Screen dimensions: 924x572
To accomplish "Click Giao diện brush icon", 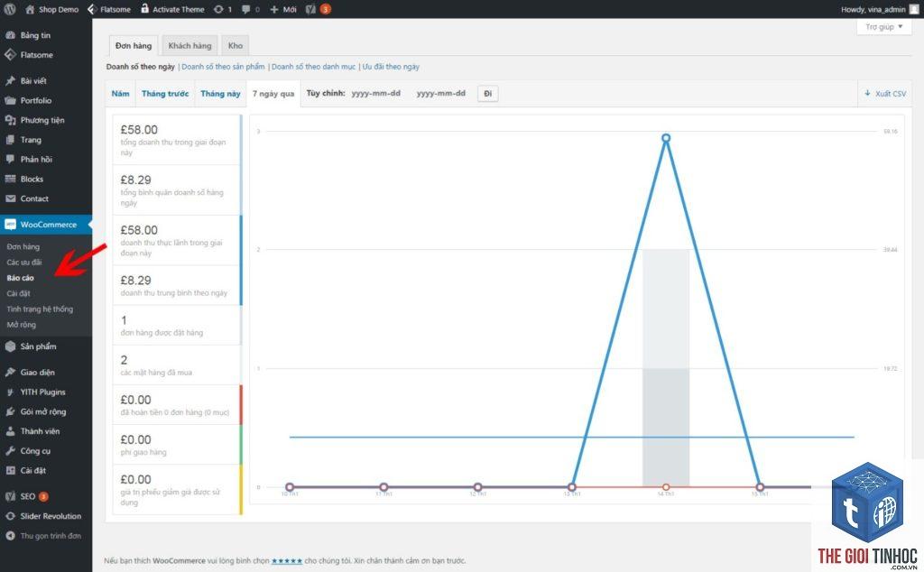I will click(10, 373).
